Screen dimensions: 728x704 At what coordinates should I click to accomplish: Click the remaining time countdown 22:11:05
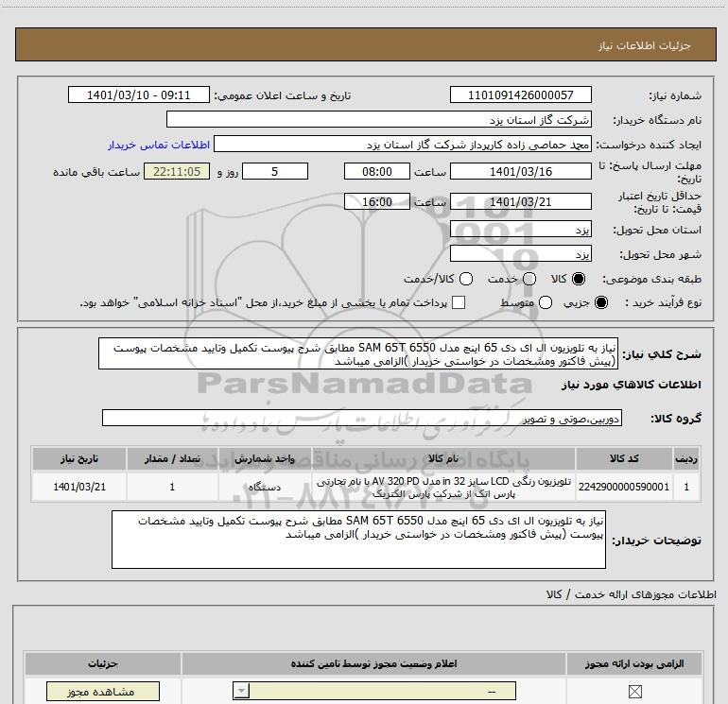click(177, 171)
